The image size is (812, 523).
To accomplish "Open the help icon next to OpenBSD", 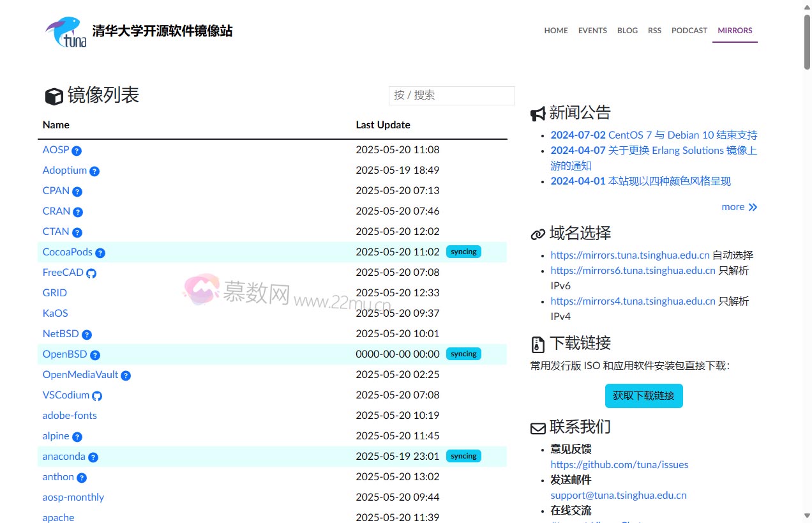I will coord(95,355).
